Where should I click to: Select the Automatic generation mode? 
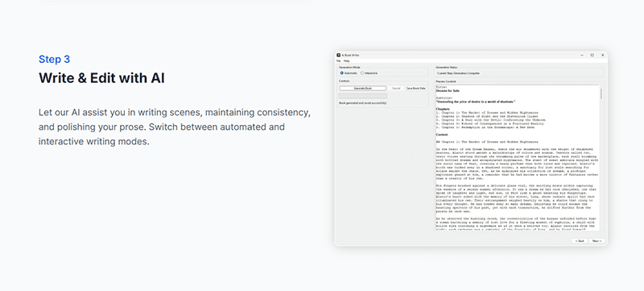349,73
